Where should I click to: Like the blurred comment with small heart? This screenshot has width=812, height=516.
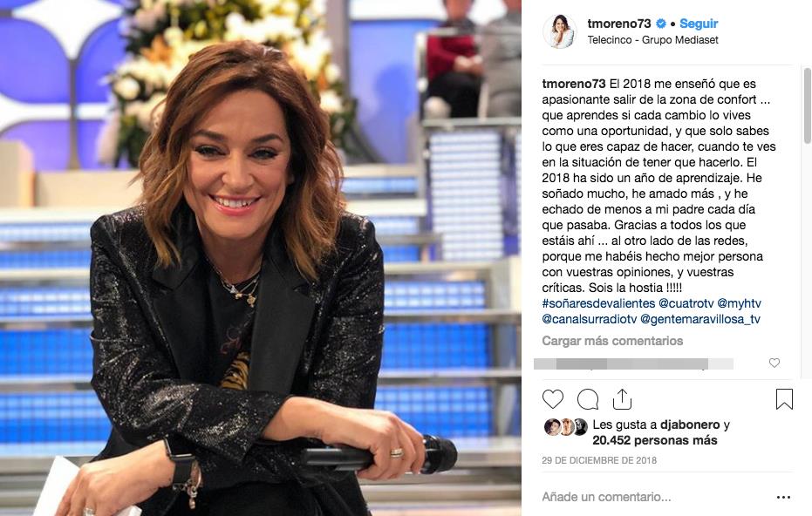click(774, 363)
